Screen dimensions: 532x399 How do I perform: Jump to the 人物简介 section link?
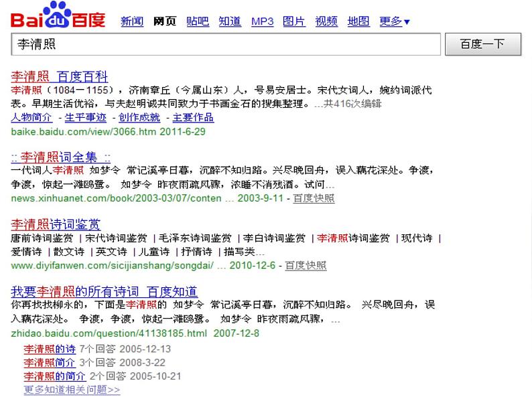point(31,118)
